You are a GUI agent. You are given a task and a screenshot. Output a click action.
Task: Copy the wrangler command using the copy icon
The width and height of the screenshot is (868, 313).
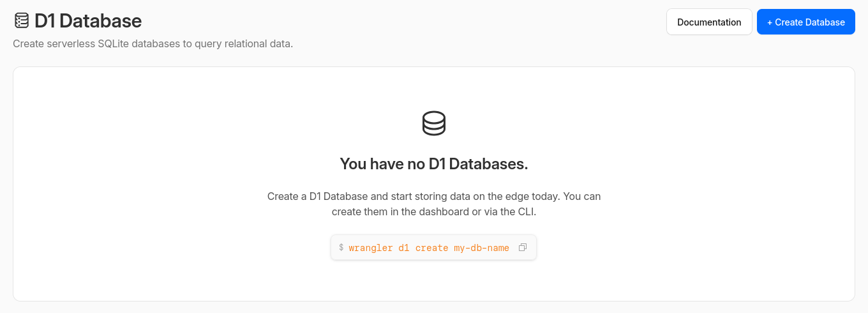pyautogui.click(x=523, y=247)
